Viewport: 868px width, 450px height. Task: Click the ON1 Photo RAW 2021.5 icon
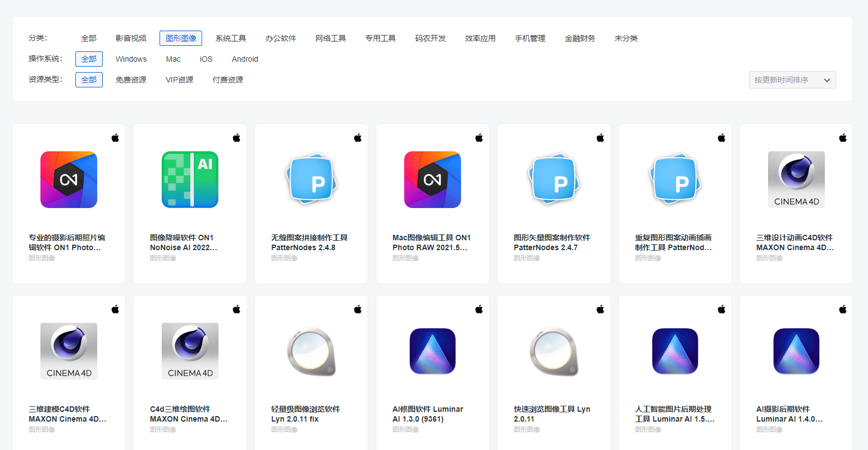click(433, 180)
